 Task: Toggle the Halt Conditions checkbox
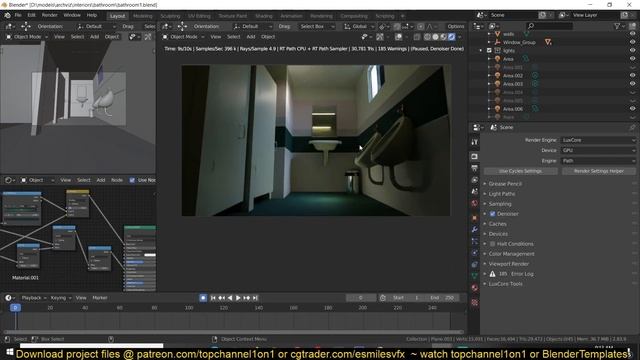[493, 244]
